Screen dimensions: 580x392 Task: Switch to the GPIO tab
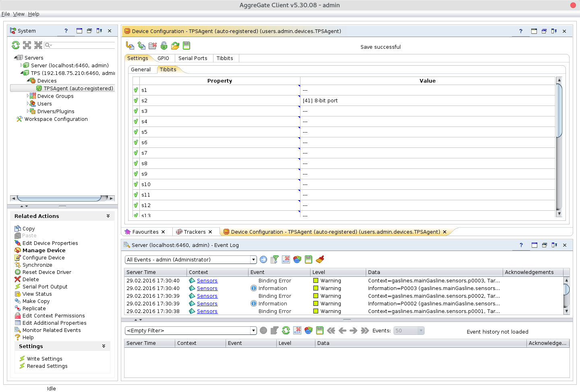coord(163,58)
